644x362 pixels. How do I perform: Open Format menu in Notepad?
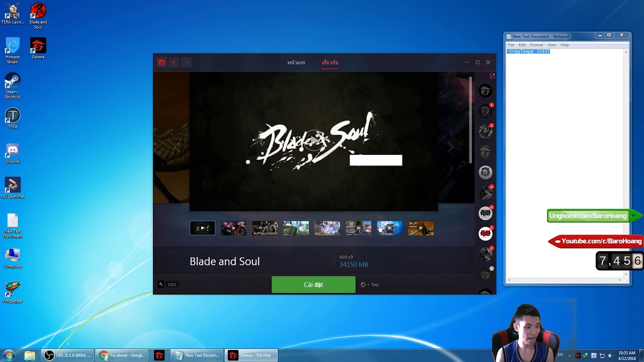(536, 45)
